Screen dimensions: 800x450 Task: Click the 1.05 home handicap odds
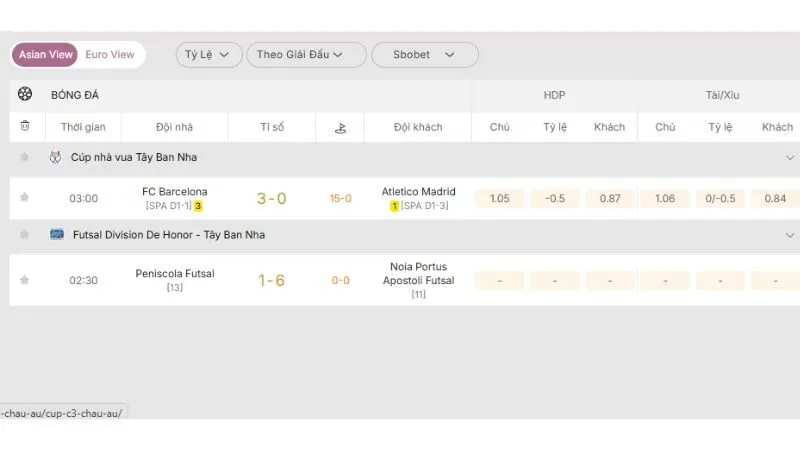500,198
